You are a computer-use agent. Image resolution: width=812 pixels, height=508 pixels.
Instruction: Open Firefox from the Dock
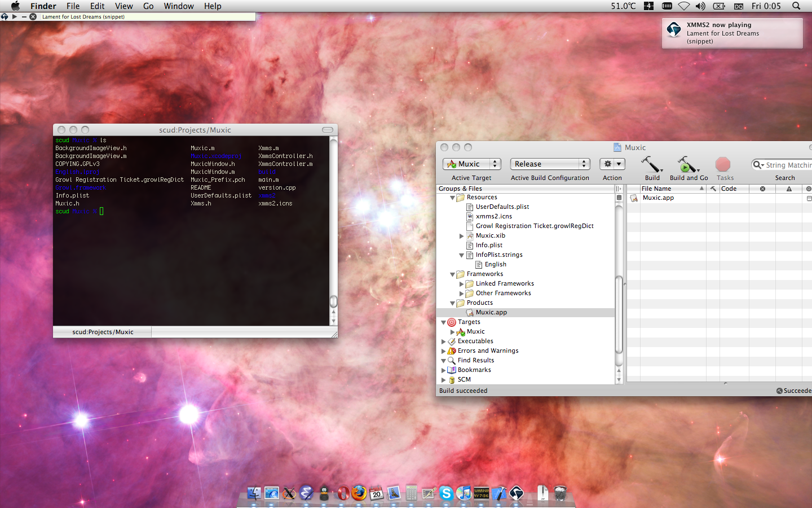coord(359,493)
